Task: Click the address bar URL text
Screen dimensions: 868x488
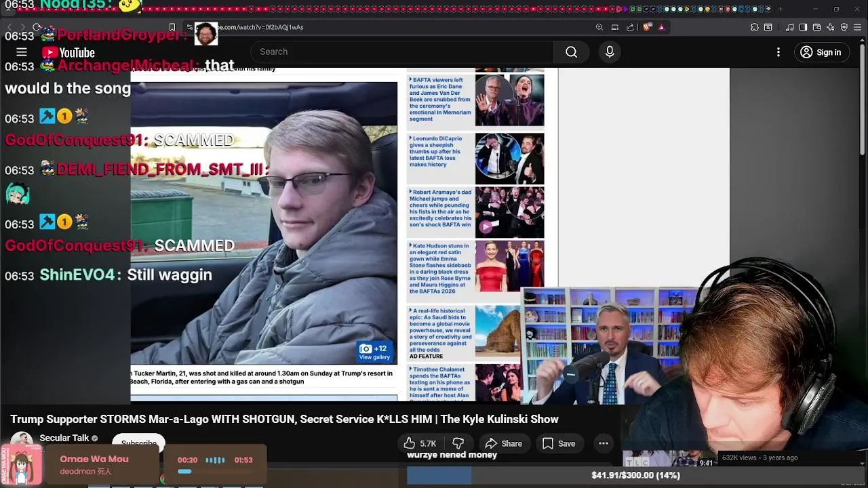Action: 262,27
